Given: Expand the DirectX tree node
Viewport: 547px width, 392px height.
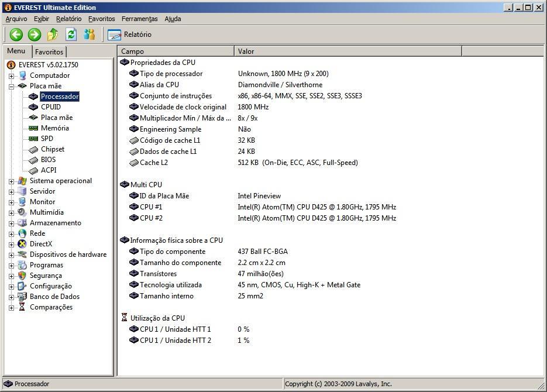Looking at the screenshot, I should click(x=12, y=245).
